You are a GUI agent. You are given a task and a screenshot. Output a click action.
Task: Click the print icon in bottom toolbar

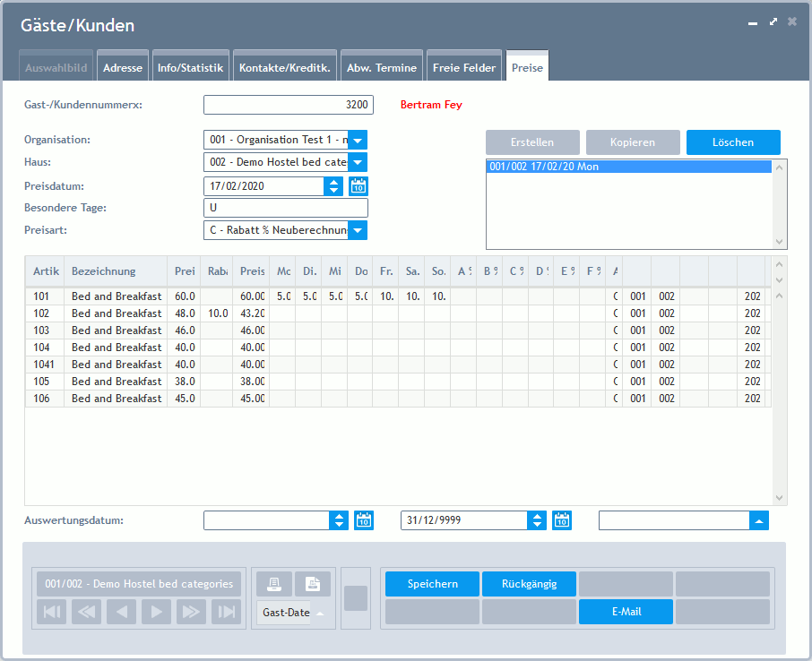click(274, 584)
